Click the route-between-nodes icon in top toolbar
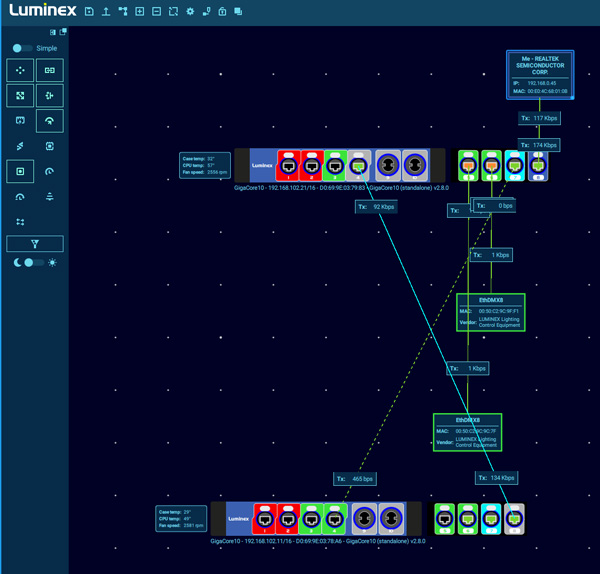600x574 pixels. (206, 11)
